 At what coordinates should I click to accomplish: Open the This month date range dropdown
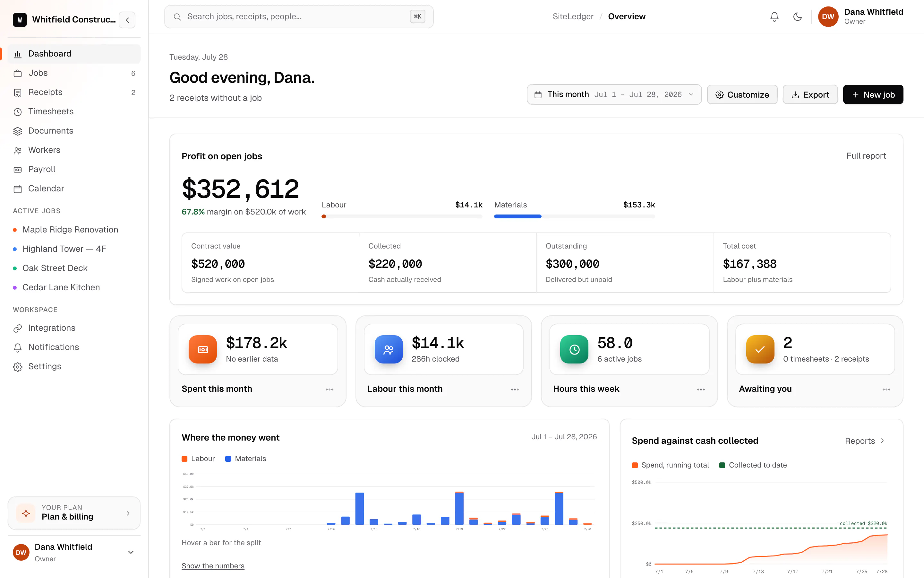[614, 94]
